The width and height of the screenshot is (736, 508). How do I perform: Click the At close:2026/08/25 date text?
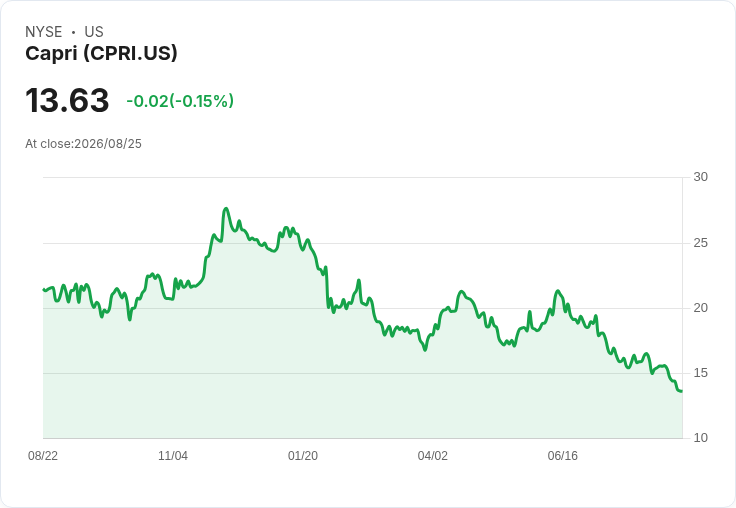(x=84, y=144)
